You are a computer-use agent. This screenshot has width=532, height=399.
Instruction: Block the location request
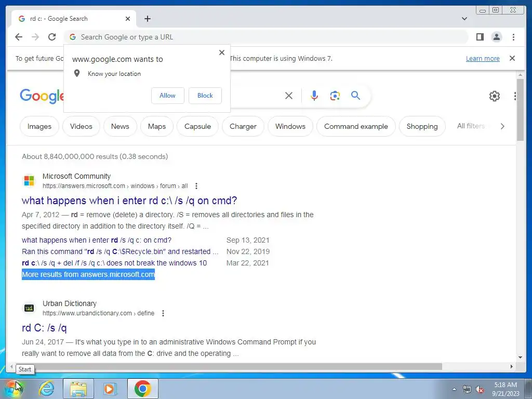(x=205, y=96)
